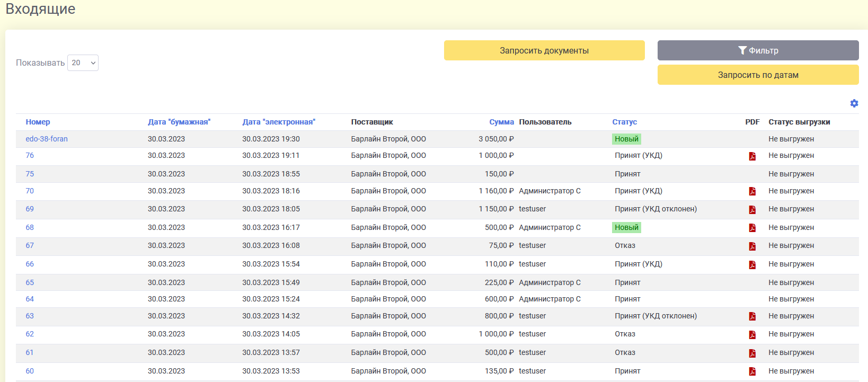Image resolution: width=868 pixels, height=382 pixels.
Task: Click Не выгружен in row 75
Action: (x=791, y=174)
